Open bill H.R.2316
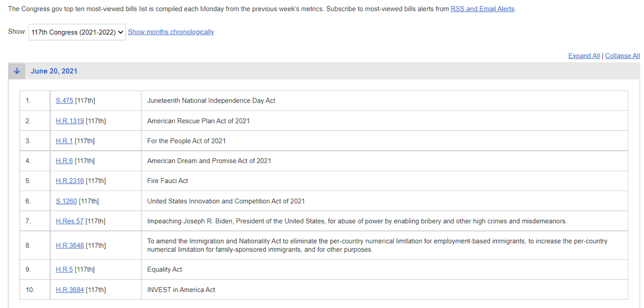Viewport: 644px width, 308px height. (70, 181)
